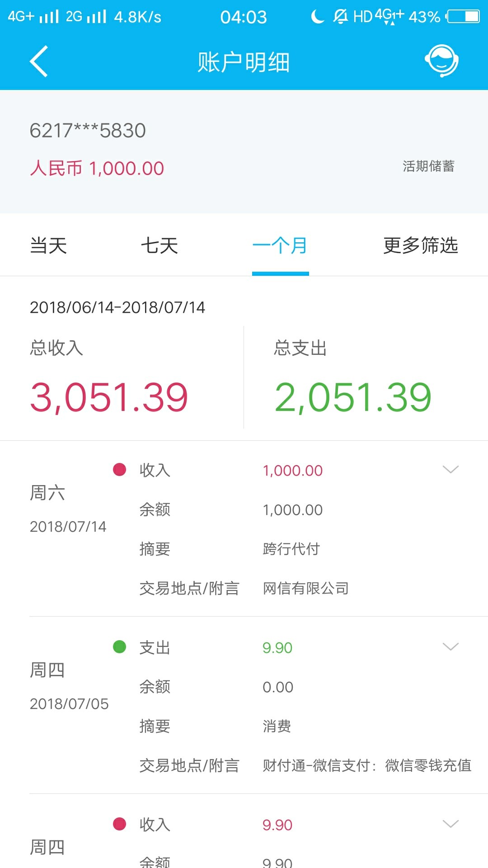Tap the green dot beside 支出 9.90

119,647
